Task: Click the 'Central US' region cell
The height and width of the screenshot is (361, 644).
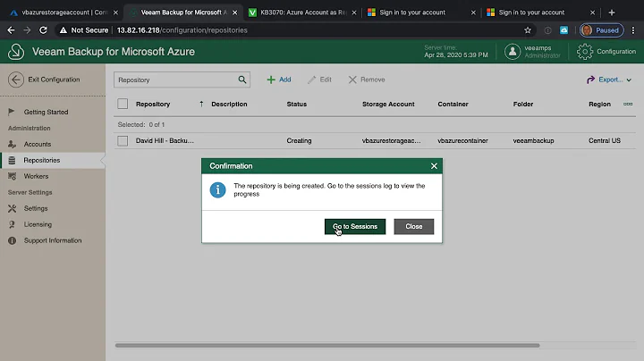Action: [604, 140]
